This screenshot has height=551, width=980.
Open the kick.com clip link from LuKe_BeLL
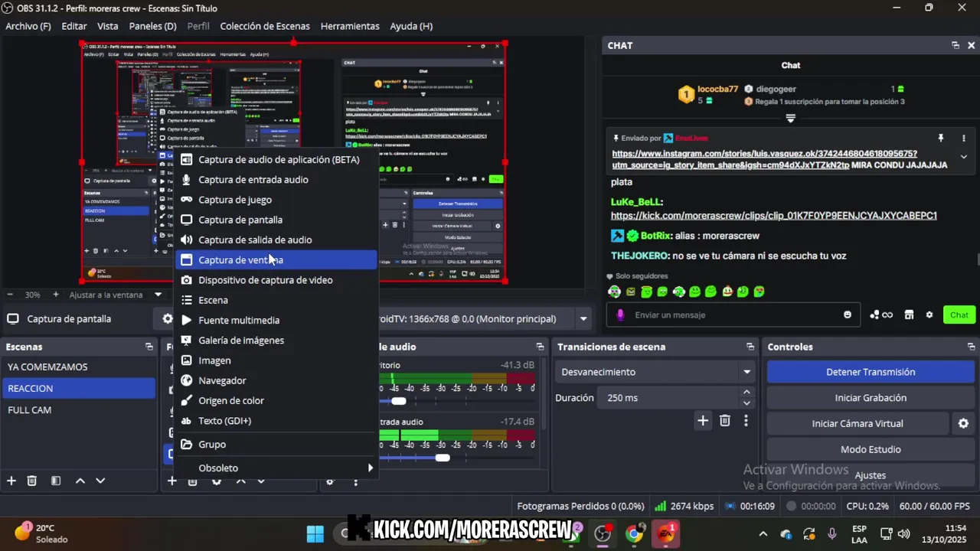pyautogui.click(x=773, y=216)
